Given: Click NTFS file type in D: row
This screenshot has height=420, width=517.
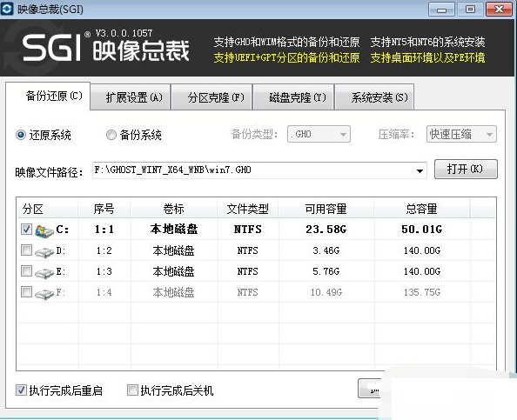Looking at the screenshot, I should click(x=247, y=250).
